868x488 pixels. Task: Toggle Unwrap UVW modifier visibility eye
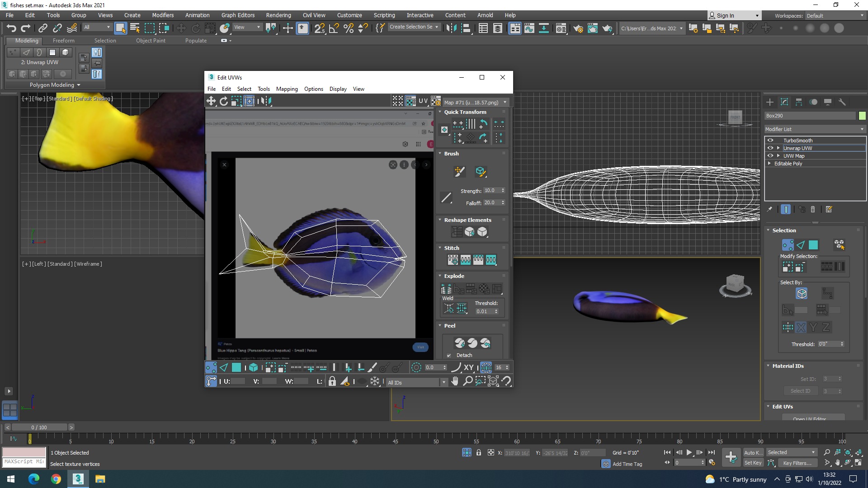pos(770,148)
